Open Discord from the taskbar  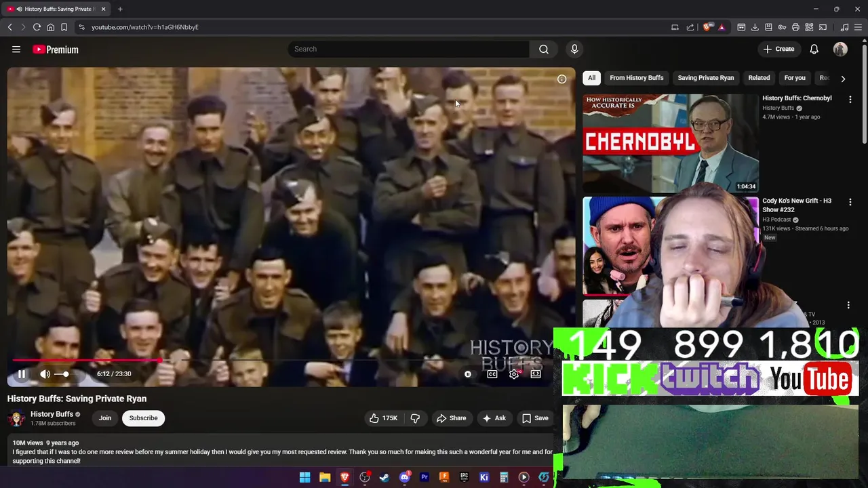(x=405, y=477)
